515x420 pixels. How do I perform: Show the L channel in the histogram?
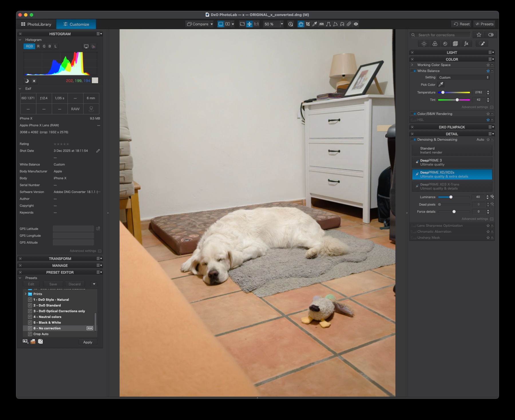(x=56, y=46)
